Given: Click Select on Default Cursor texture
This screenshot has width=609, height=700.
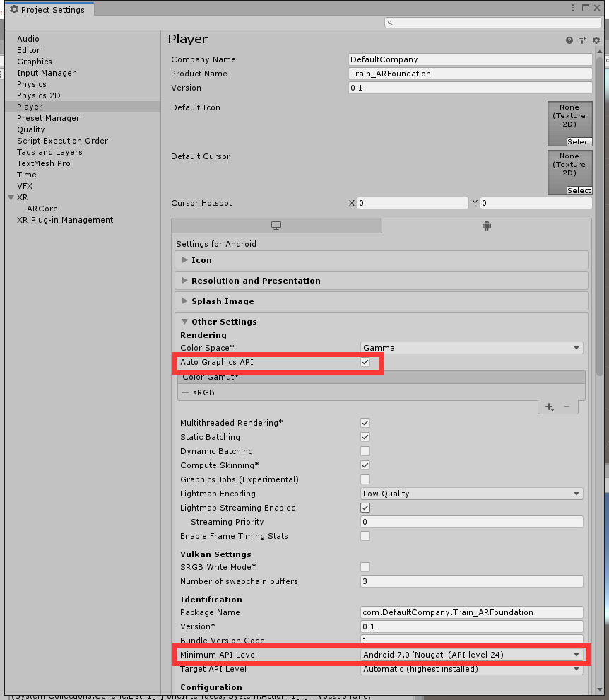Looking at the screenshot, I should 579,191.
